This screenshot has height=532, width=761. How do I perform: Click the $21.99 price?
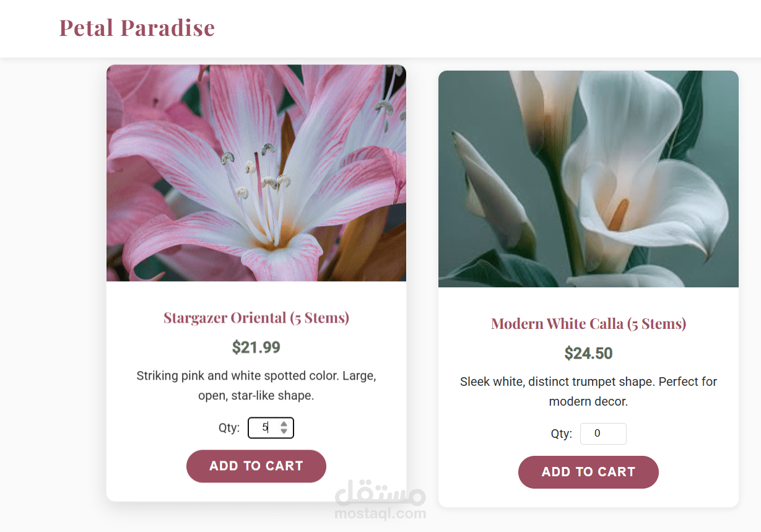coord(256,347)
